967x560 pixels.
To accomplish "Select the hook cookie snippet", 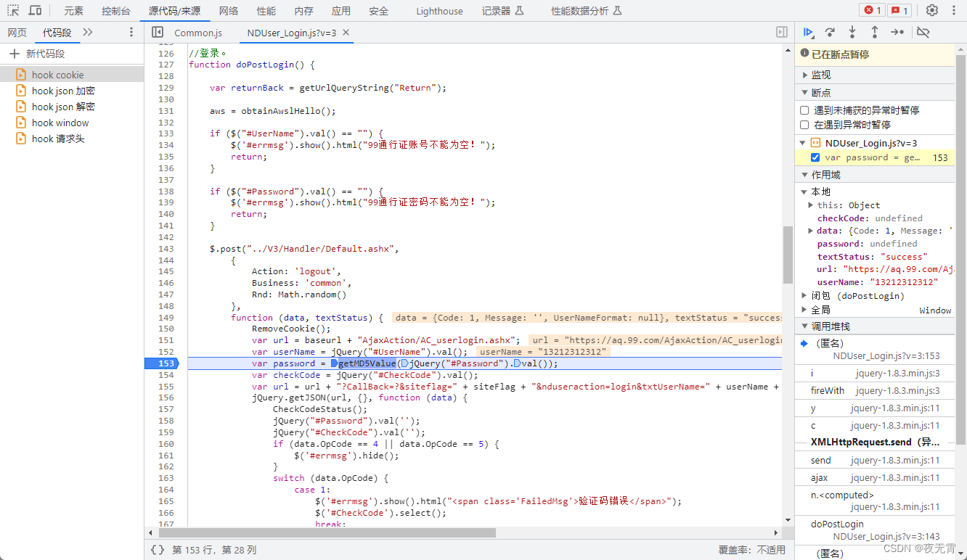I will (72, 75).
